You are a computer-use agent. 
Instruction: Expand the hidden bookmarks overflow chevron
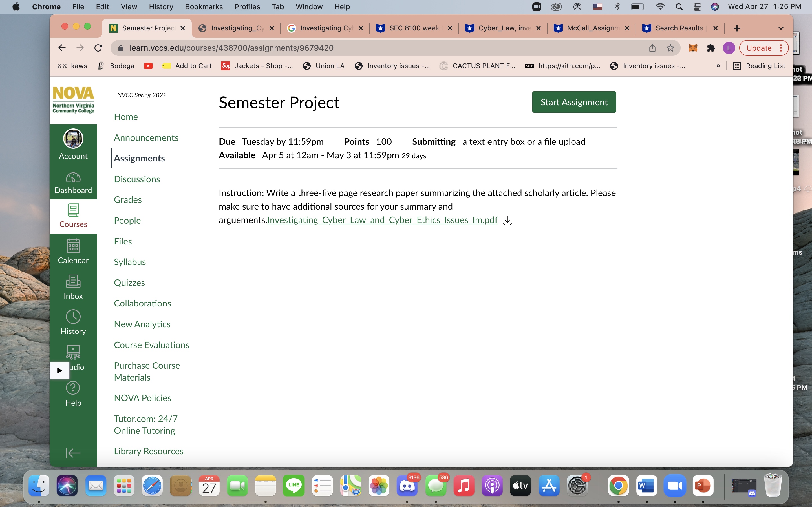[718, 66]
